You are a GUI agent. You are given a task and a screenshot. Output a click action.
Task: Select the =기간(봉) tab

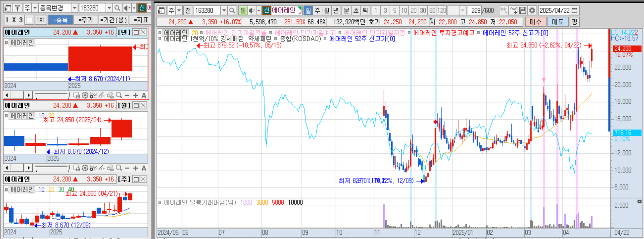(113, 20)
